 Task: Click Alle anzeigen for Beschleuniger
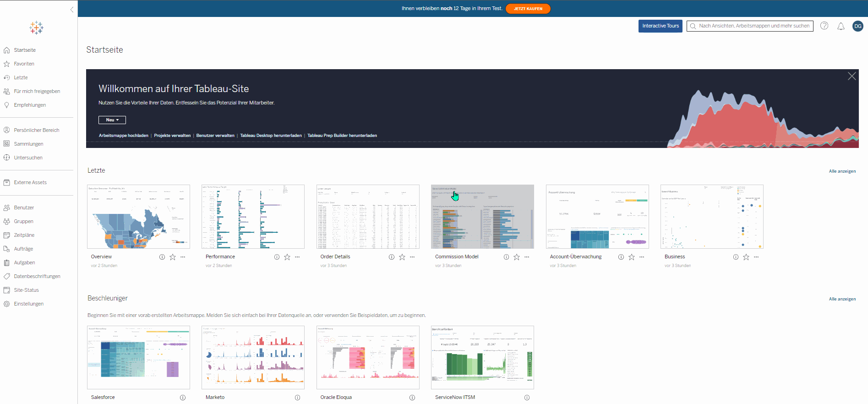coord(842,299)
